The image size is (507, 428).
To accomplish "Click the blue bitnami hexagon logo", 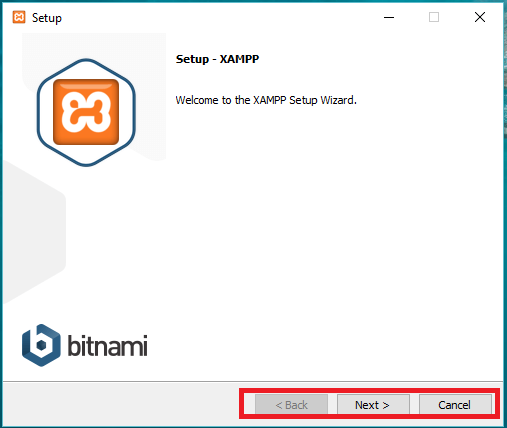I will coord(41,345).
